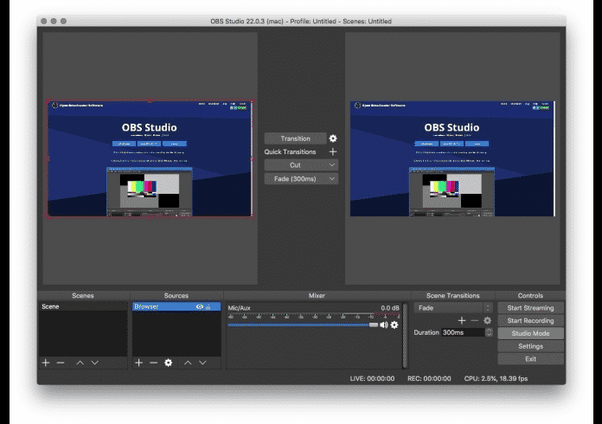The image size is (602, 424).
Task: Adjust the Mic/Aux volume slider
Action: click(303, 325)
